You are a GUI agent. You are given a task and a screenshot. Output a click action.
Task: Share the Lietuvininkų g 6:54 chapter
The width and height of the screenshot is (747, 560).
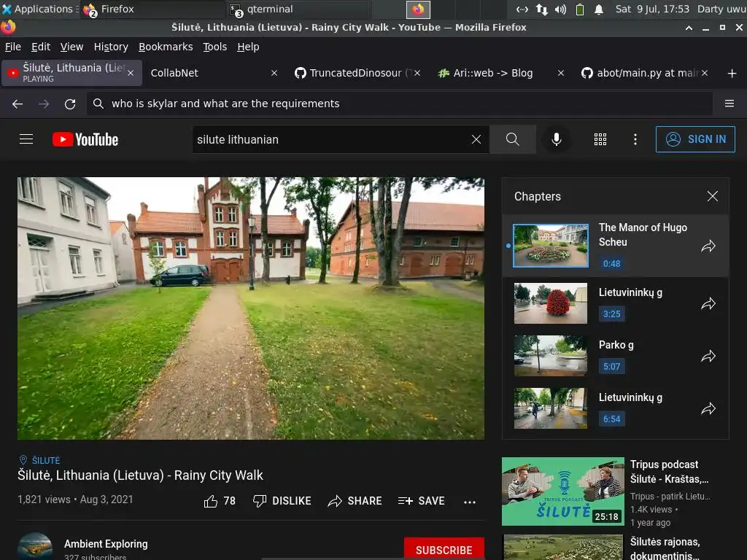pos(708,408)
